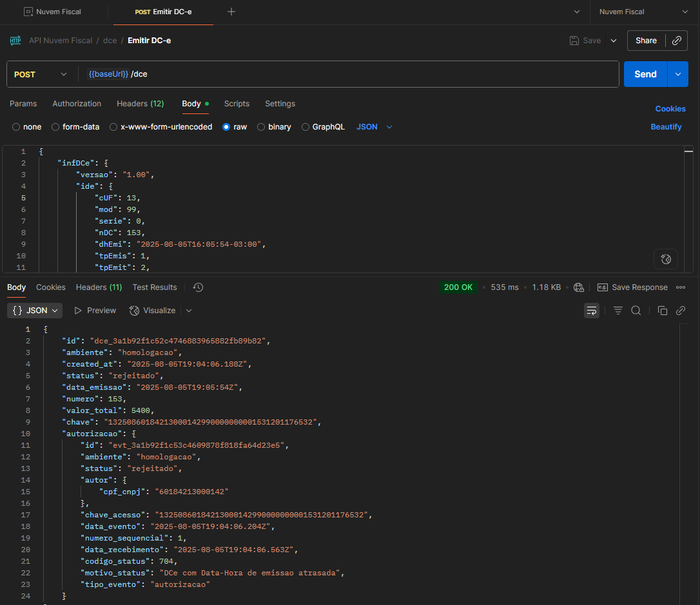This screenshot has width=700, height=605.
Task: Click the filter response icon
Action: 617,311
